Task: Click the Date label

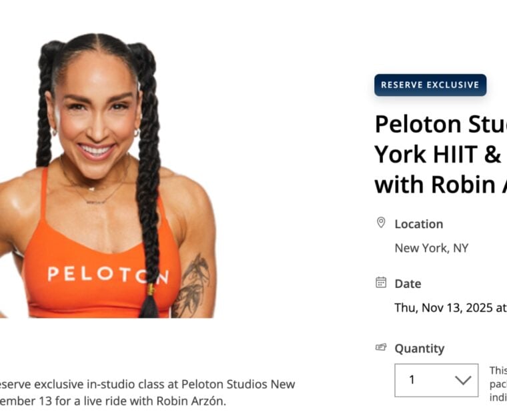Action: 408,283
